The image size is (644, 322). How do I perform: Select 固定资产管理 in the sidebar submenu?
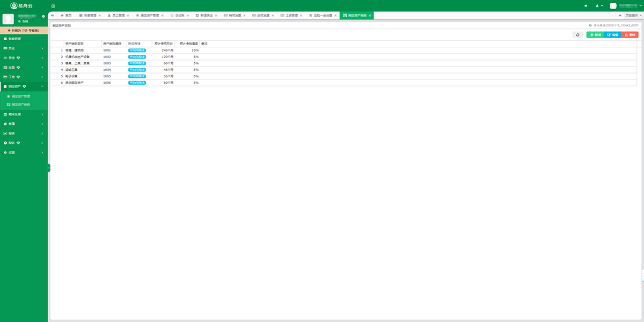(x=21, y=96)
